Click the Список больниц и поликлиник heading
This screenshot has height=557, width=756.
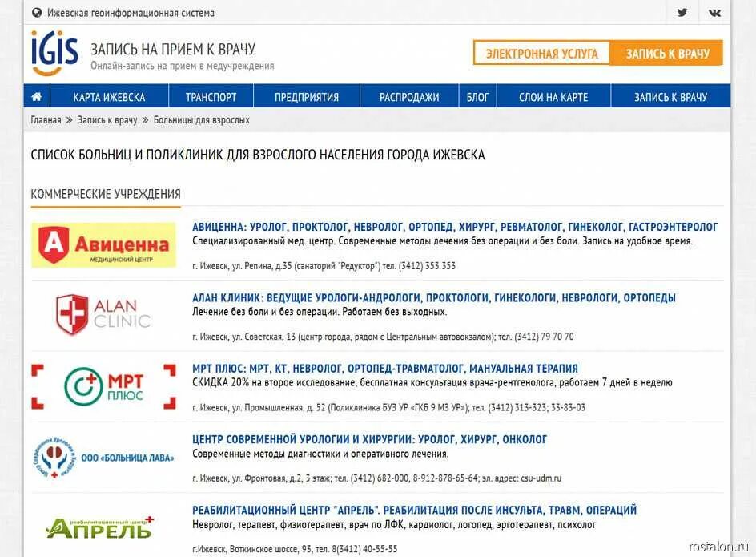(x=258, y=155)
